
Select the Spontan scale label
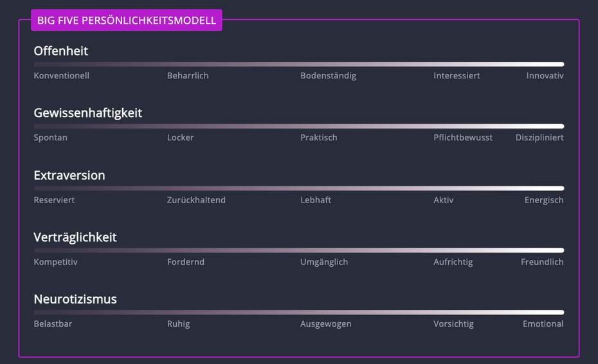(x=51, y=138)
